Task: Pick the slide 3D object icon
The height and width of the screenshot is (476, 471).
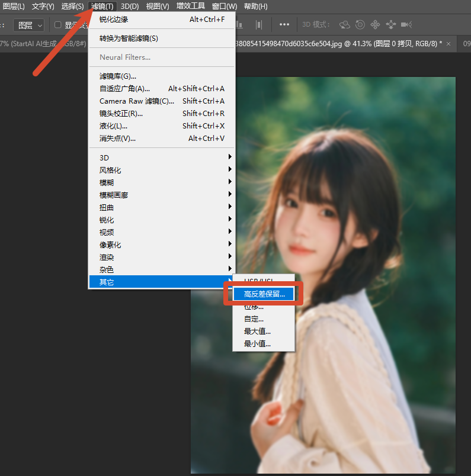Action: click(391, 25)
